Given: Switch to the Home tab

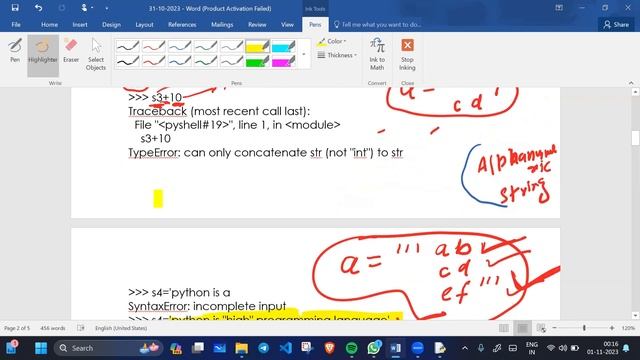Looking at the screenshot, I should [x=49, y=24].
